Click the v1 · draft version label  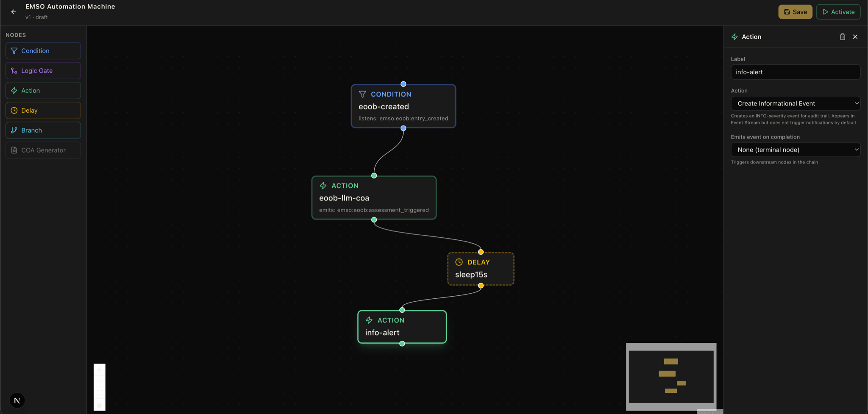[x=36, y=17]
